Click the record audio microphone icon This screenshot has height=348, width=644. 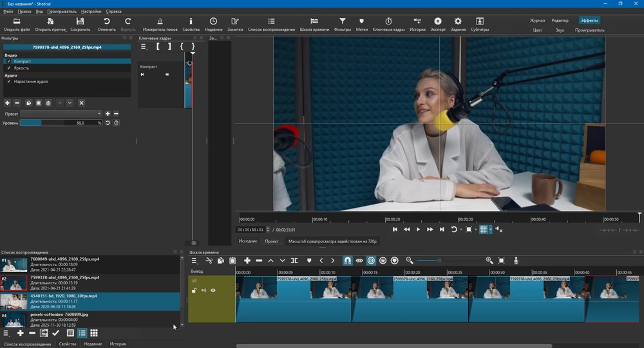[x=516, y=261]
